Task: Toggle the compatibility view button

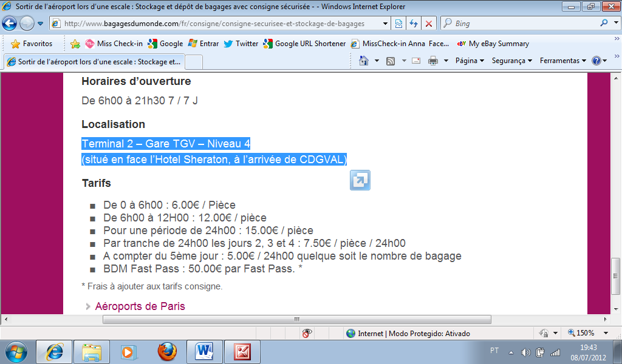Action: 398,24
